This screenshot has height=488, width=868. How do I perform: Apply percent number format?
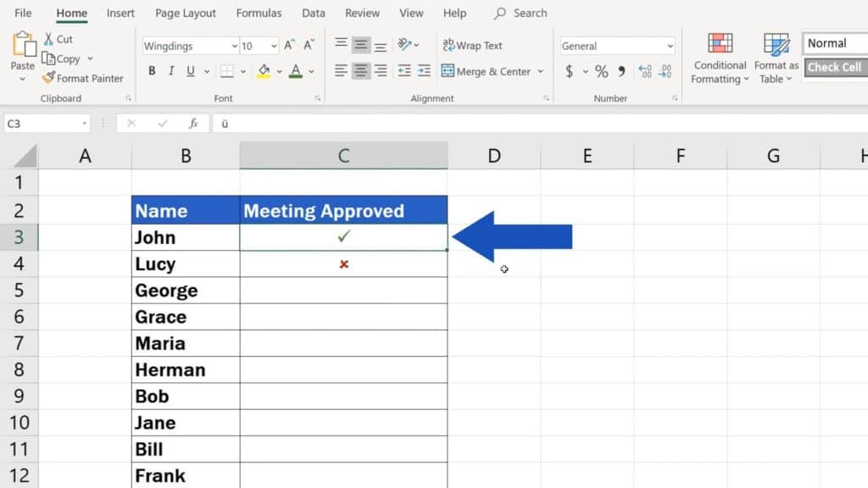602,72
